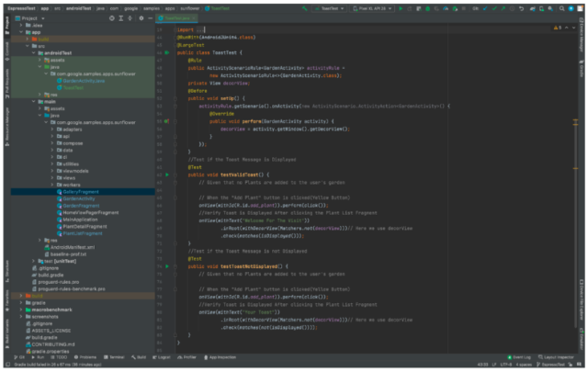Expand the test [unitTest] folder
This screenshot has width=588, height=372.
(34, 261)
